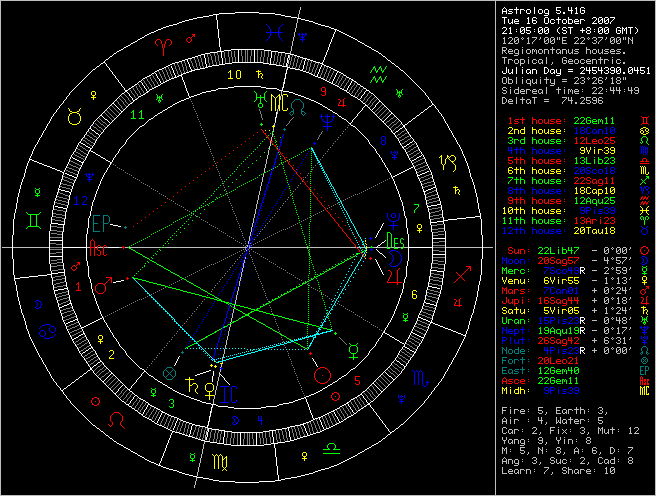Select the EP marker inside the chart wheel
Viewport: 656px width, 496px height.
(x=101, y=222)
